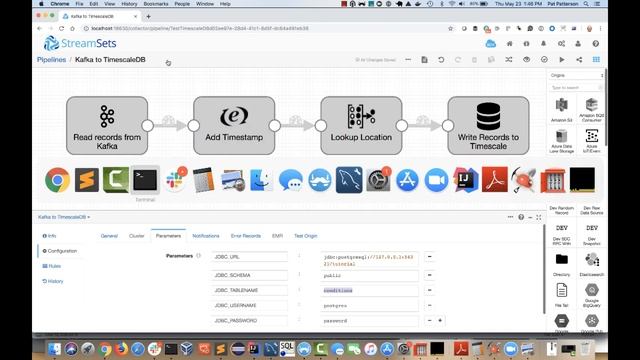
Task: Open the History section in sidebar
Action: tap(53, 281)
